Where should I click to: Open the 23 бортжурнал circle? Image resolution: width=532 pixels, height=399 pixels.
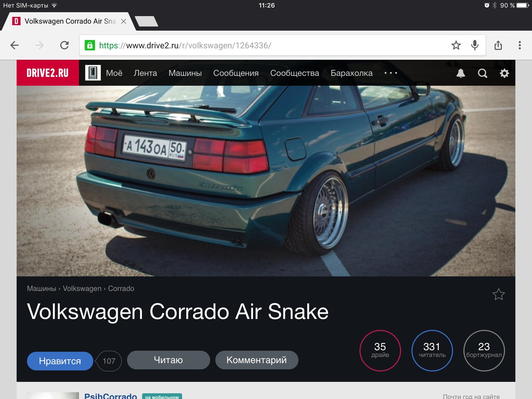[484, 351]
